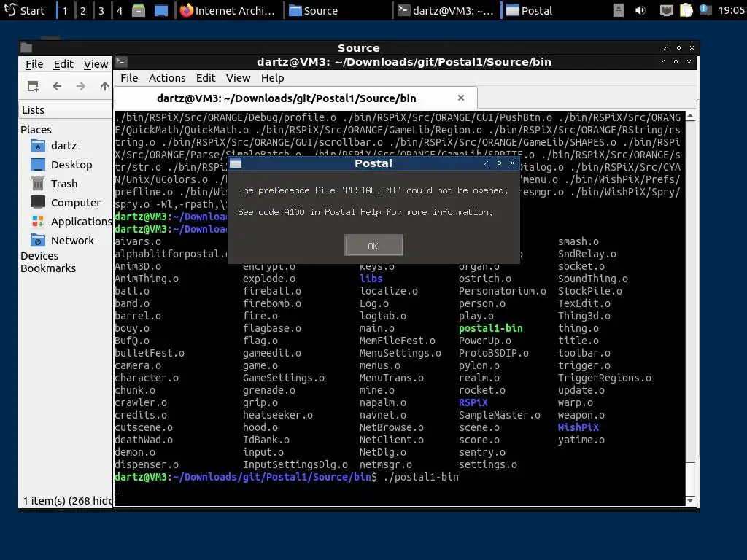The image size is (747, 560).
Task: Click the show desktop icon in taskbar
Action: tap(161, 10)
